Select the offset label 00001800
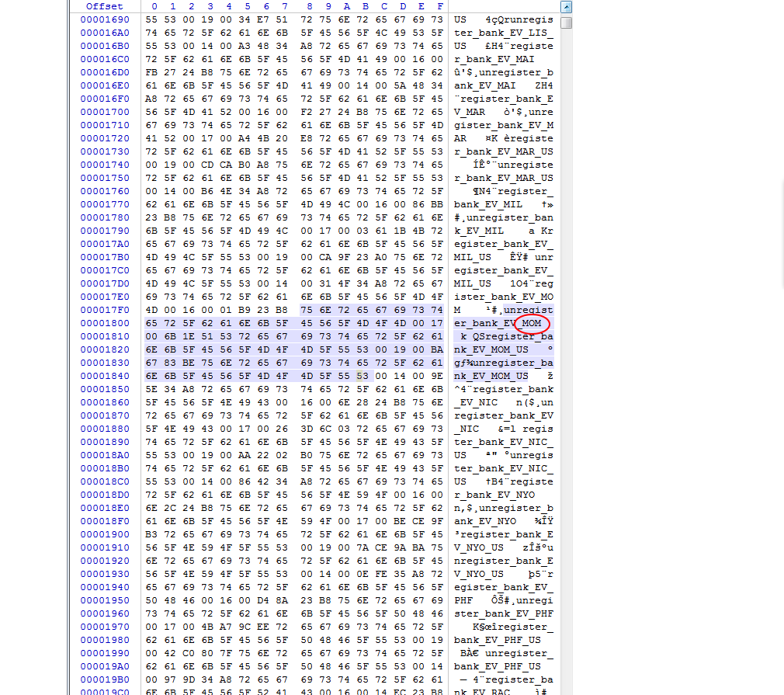784x695 pixels. pyautogui.click(x=105, y=323)
